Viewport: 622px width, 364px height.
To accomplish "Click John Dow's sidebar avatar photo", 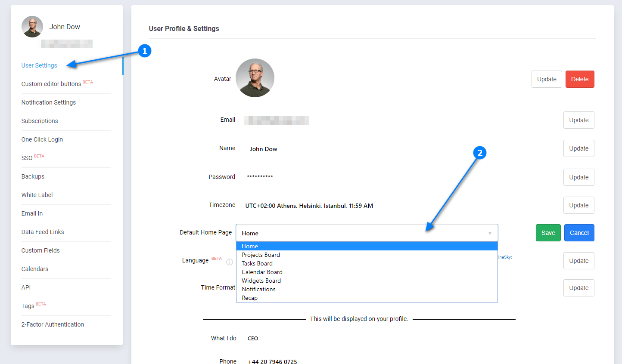I will (32, 27).
